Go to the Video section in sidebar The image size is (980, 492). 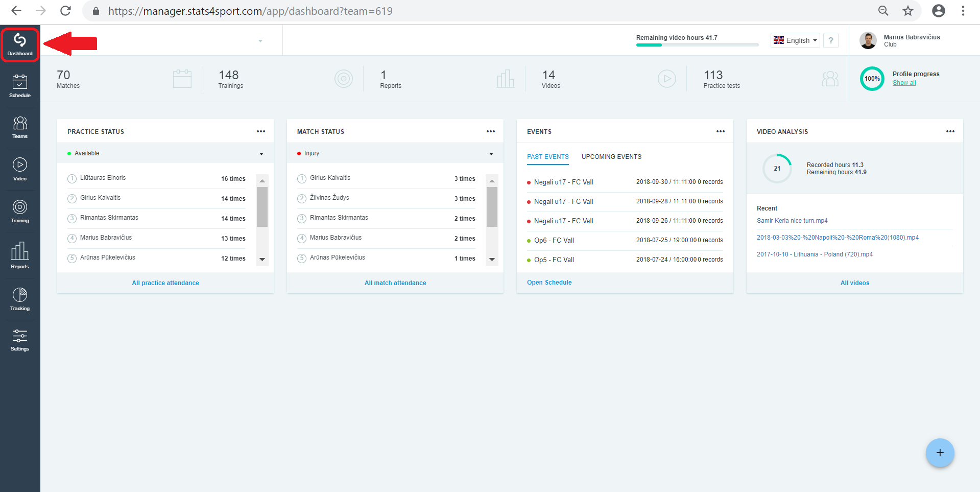20,169
